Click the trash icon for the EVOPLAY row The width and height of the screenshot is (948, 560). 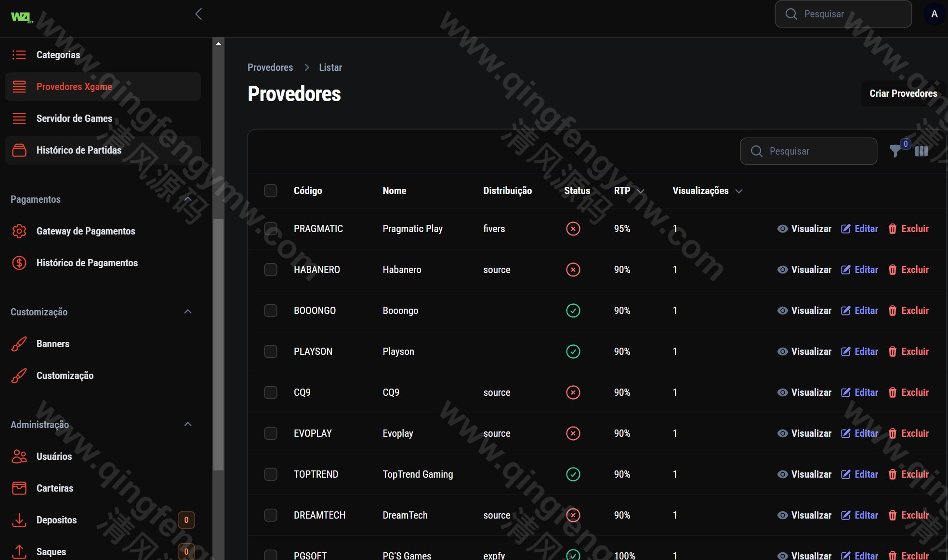tap(892, 433)
